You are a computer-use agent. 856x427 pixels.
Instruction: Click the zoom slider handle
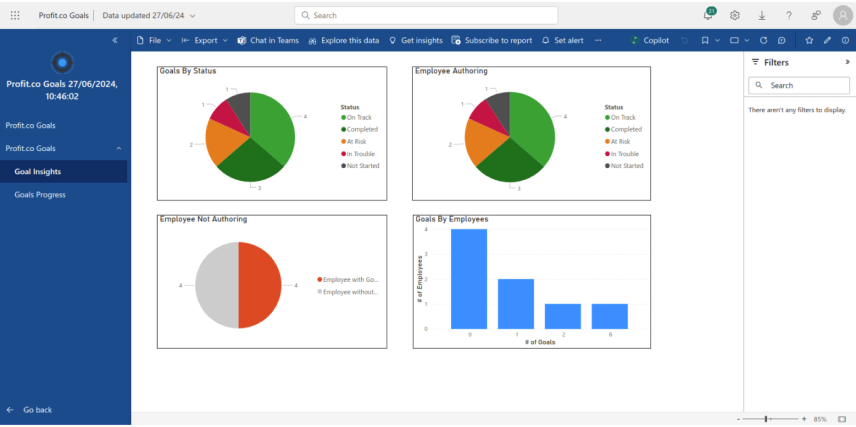(x=766, y=419)
